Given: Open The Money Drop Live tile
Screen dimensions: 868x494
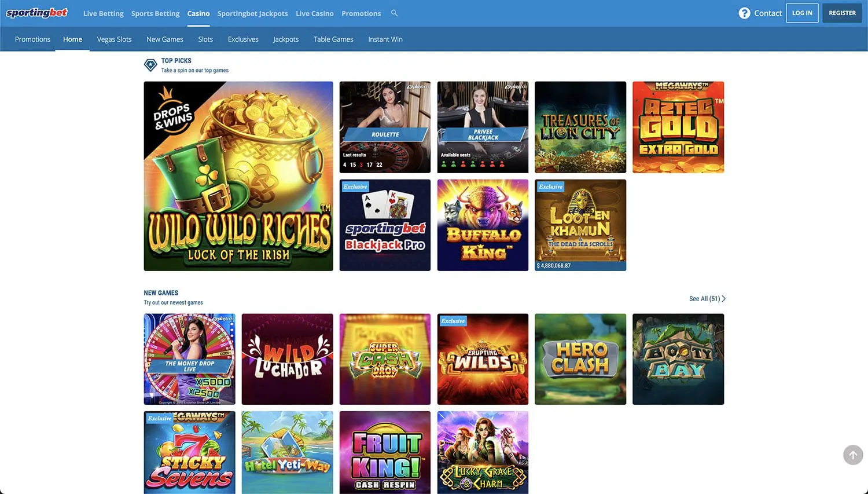Looking at the screenshot, I should pos(189,359).
